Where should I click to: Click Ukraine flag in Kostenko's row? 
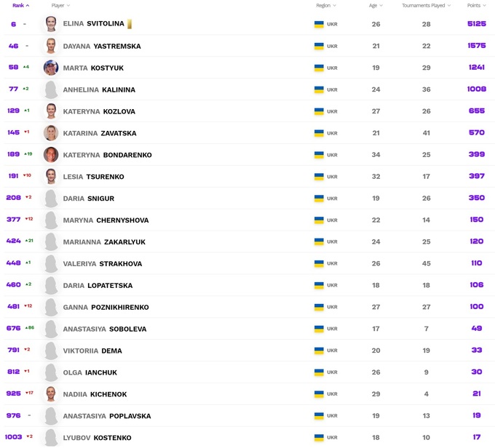pos(319,438)
